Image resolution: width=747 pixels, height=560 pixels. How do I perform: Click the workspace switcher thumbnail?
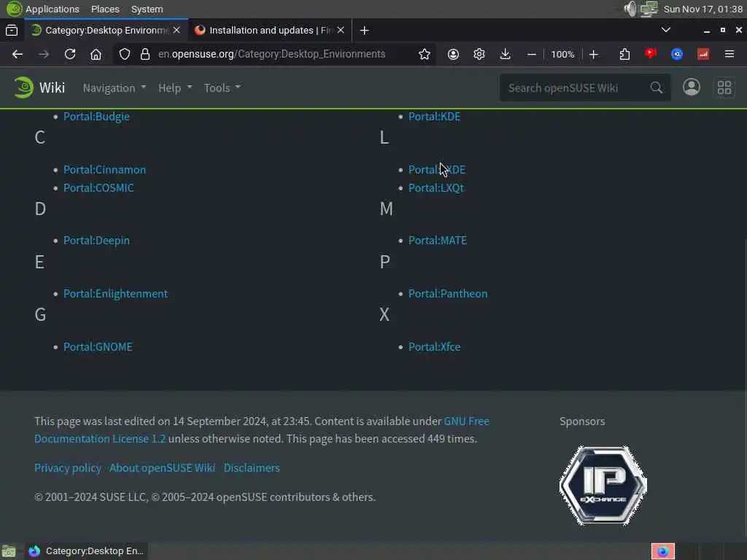(662, 551)
